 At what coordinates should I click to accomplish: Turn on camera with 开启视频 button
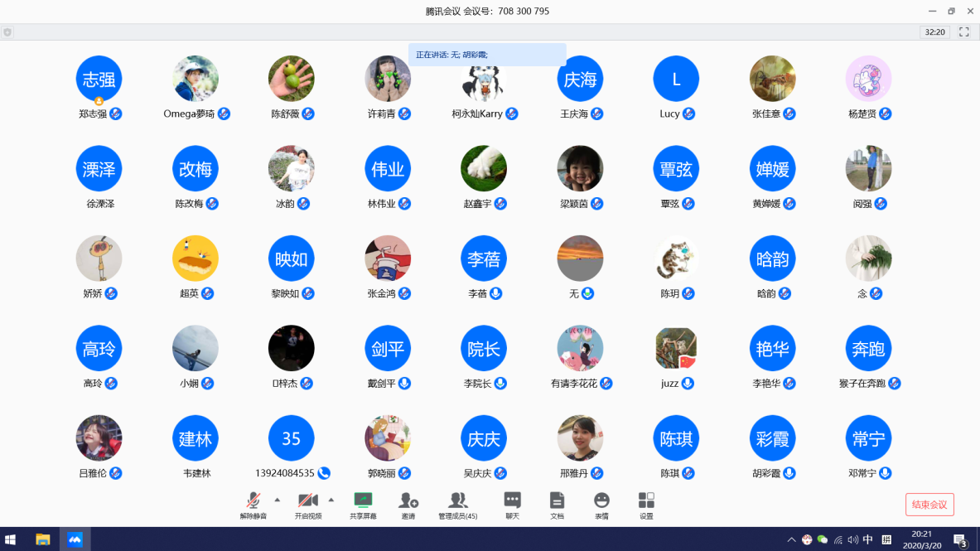[307, 500]
